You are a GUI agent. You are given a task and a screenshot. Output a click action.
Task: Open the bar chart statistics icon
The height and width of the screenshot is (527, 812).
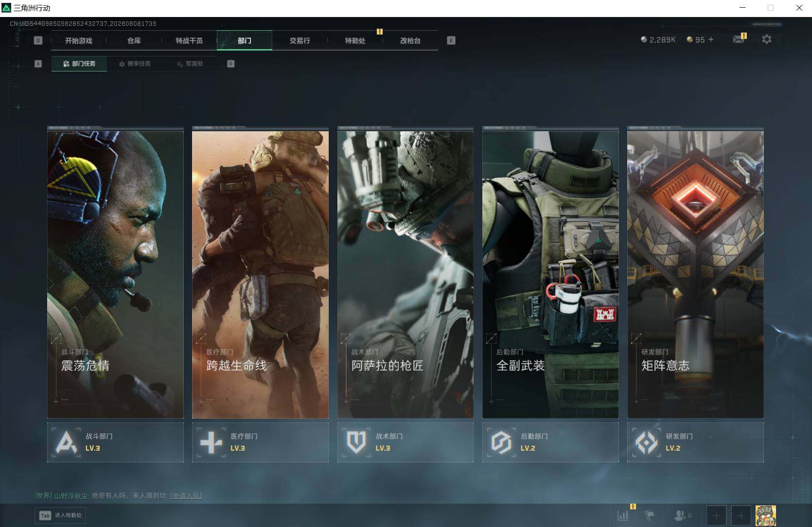coord(623,515)
